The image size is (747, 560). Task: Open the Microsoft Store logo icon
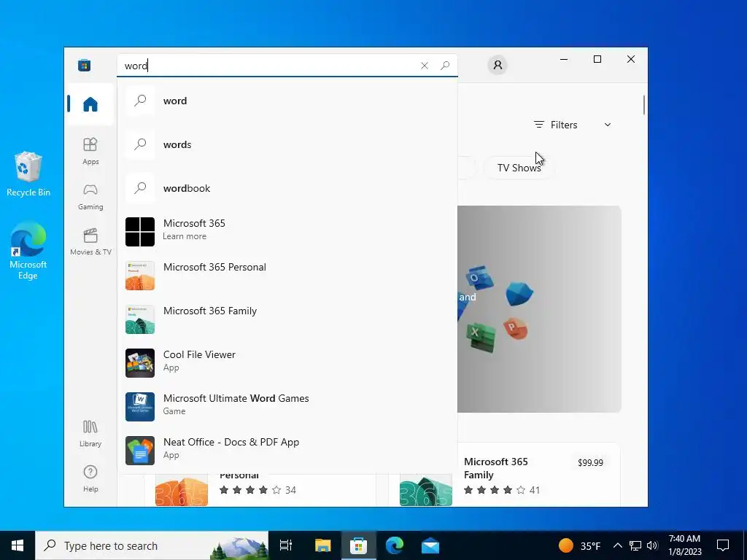pos(85,65)
